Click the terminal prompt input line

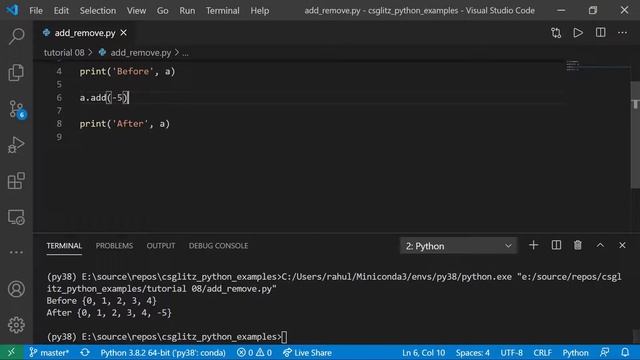pyautogui.click(x=167, y=337)
